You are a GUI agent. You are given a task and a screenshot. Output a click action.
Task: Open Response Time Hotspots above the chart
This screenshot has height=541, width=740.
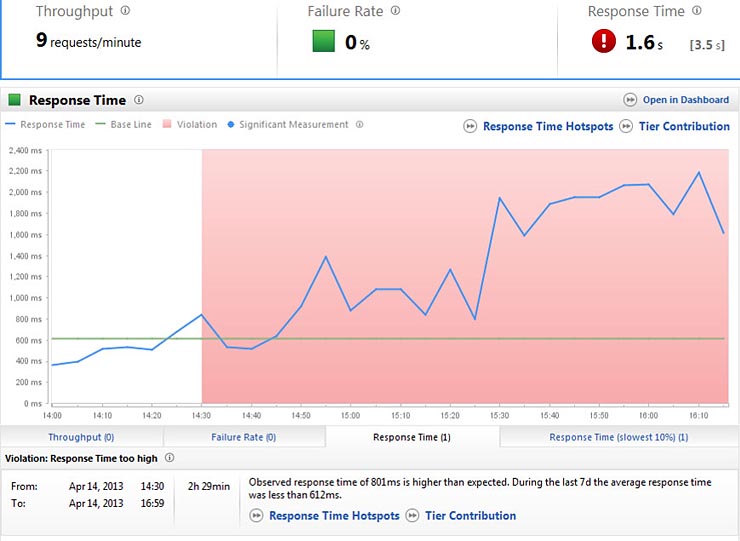[x=547, y=127]
